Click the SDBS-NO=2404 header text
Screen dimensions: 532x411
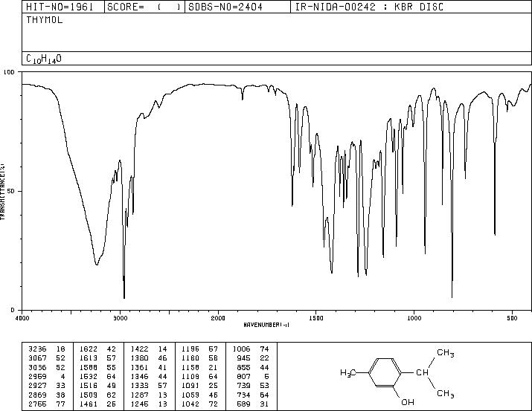225,7
